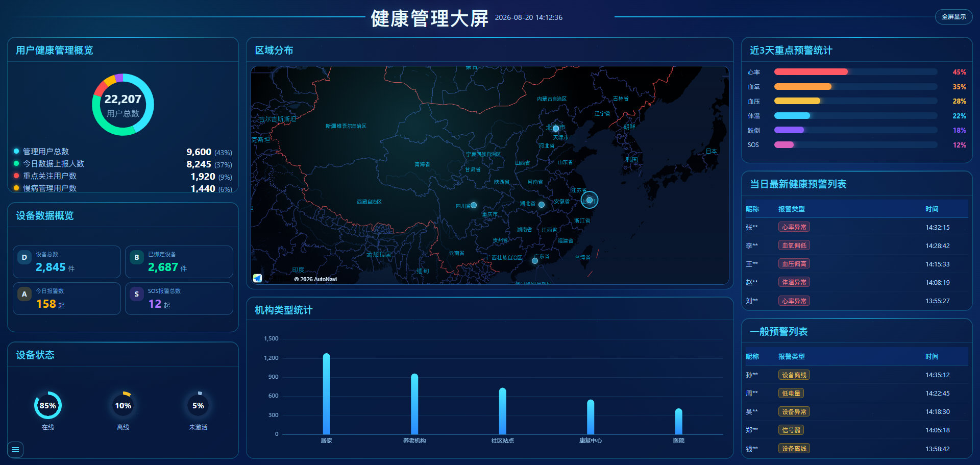
Task: Toggle 重点关注用户数 legend item
Action: [45, 176]
